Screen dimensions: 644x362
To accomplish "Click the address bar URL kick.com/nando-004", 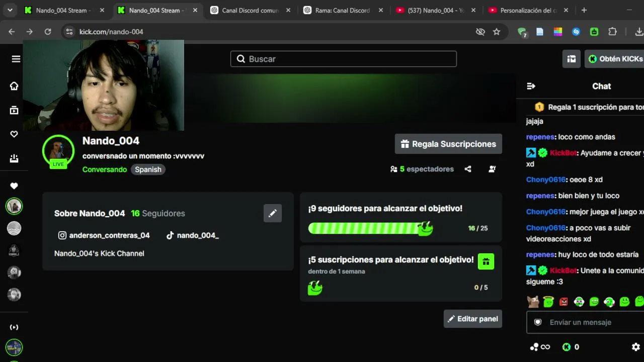I will point(111,32).
